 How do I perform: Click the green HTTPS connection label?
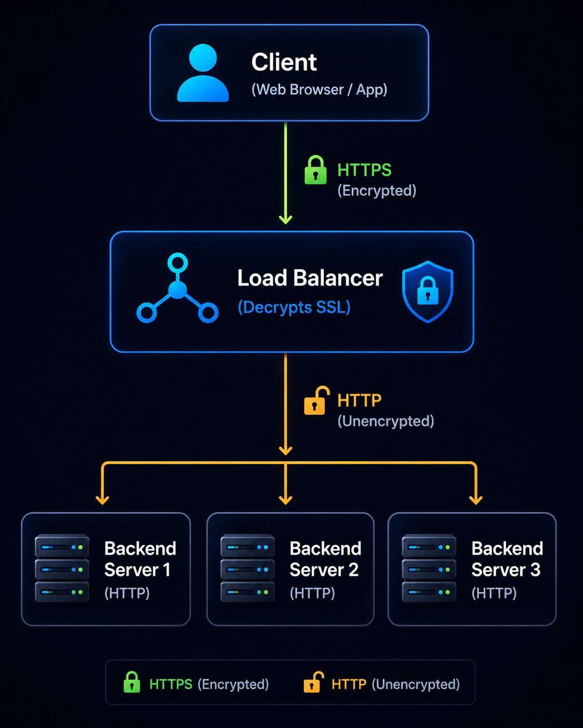[364, 170]
